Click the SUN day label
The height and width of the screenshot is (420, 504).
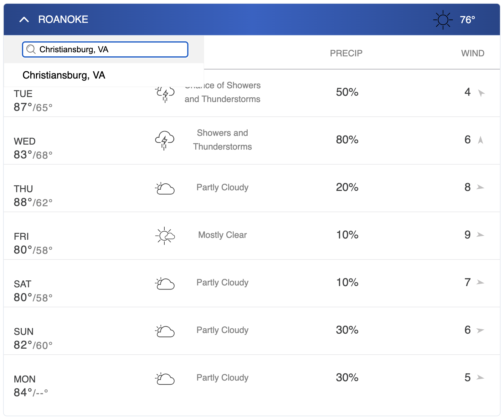[24, 331]
